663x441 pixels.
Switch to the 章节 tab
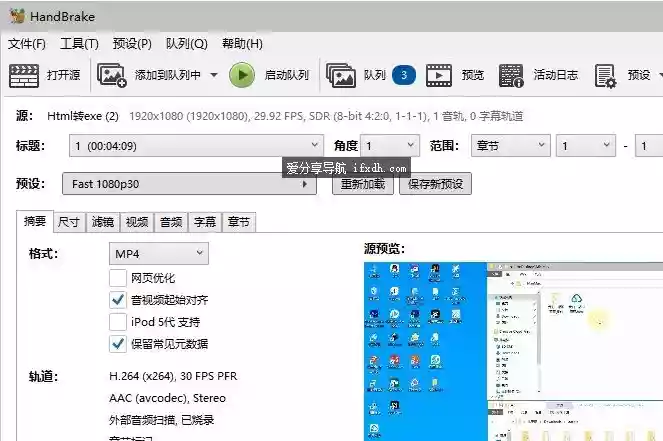(239, 222)
